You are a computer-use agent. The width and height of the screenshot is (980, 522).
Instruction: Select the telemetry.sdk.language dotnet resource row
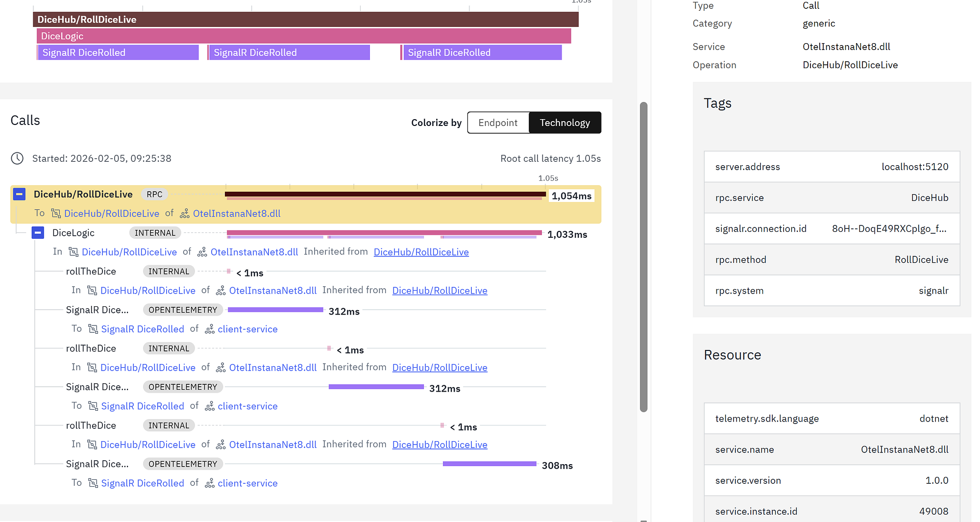[x=832, y=419]
